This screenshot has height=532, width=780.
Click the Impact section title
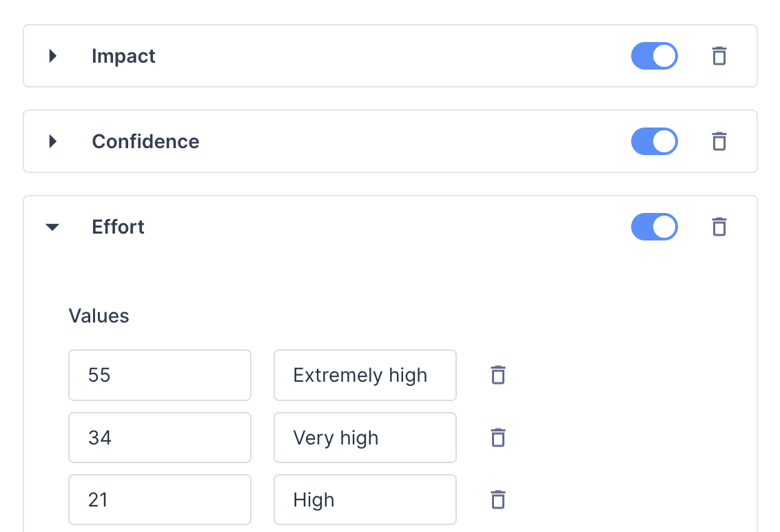(x=123, y=56)
